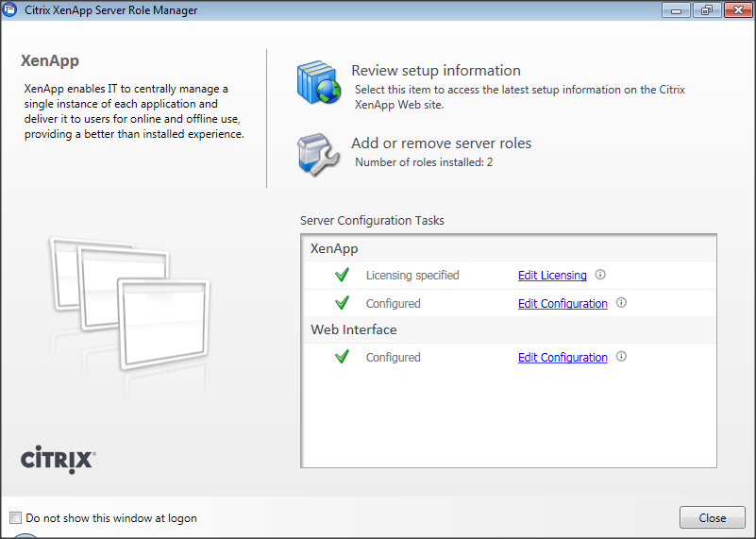This screenshot has width=756, height=539.
Task: Click the info icon beside Edit Licensing
Action: click(600, 276)
